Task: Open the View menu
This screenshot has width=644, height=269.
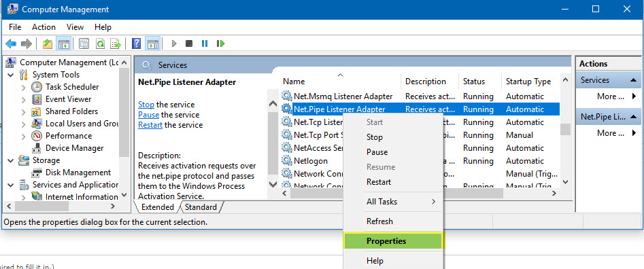Action: [75, 27]
